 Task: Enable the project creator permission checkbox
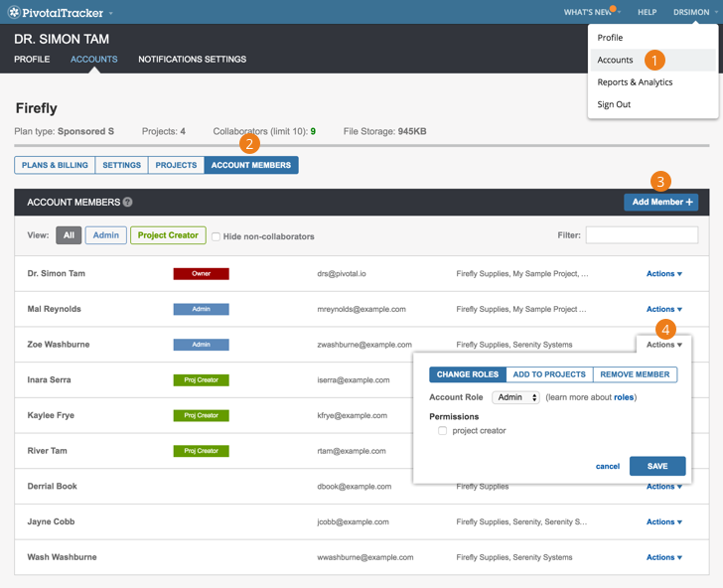[x=442, y=431]
